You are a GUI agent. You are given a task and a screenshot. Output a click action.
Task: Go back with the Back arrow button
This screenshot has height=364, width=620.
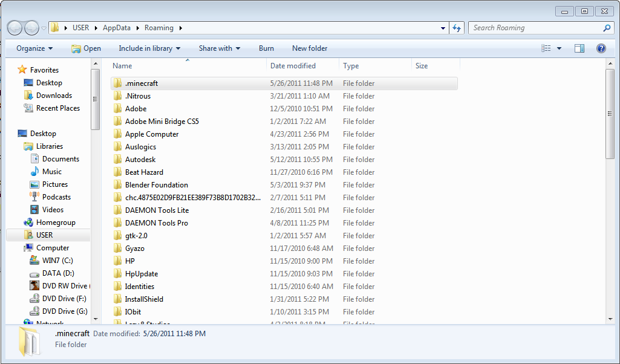tap(15, 28)
